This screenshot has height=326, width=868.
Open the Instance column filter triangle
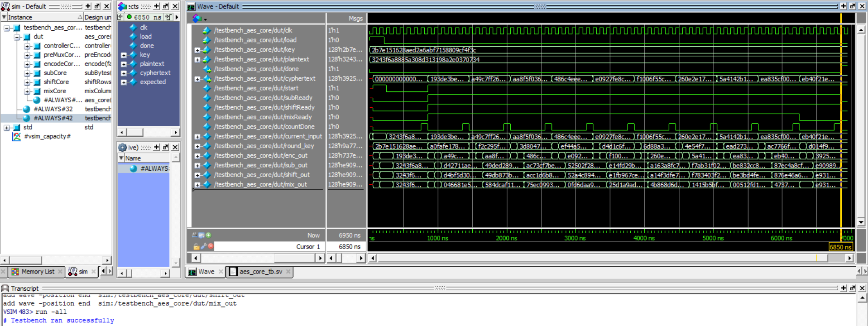(x=4, y=17)
